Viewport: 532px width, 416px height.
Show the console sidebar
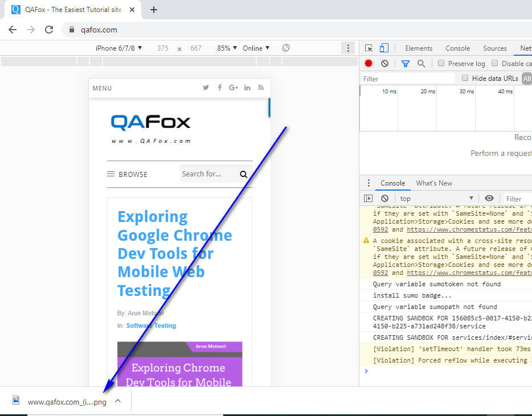pyautogui.click(x=368, y=199)
